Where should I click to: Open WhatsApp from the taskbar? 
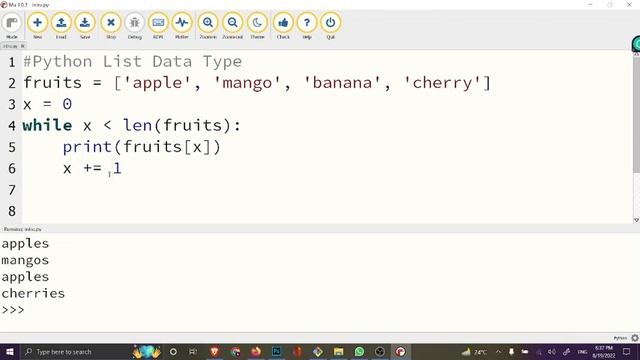[359, 352]
